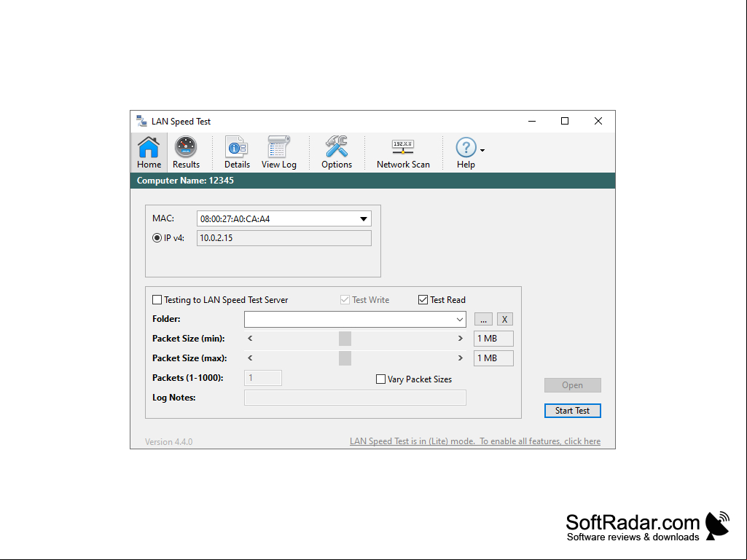Click the IP v4 address field
This screenshot has height=560, width=747.
coord(284,238)
